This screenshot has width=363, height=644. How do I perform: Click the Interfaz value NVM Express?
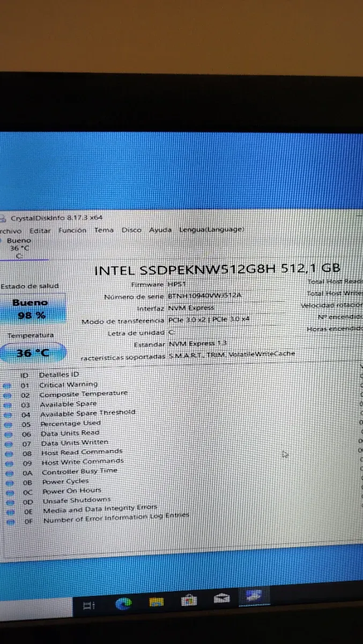coord(191,308)
